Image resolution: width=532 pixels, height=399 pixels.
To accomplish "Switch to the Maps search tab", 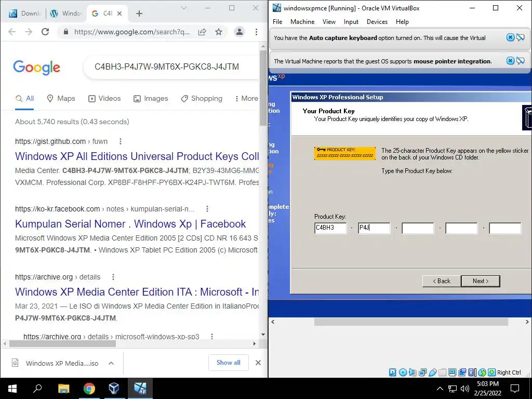I will [x=61, y=98].
